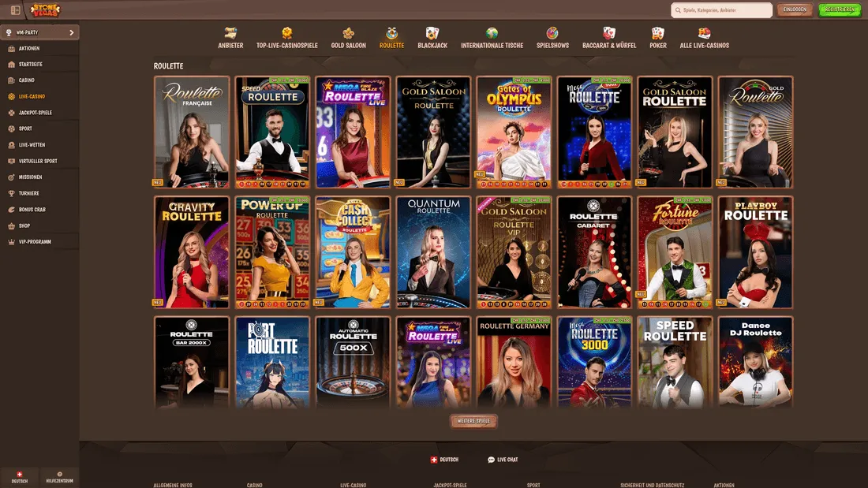The width and height of the screenshot is (868, 488).
Task: Open the Blackjack category icon
Action: click(432, 33)
